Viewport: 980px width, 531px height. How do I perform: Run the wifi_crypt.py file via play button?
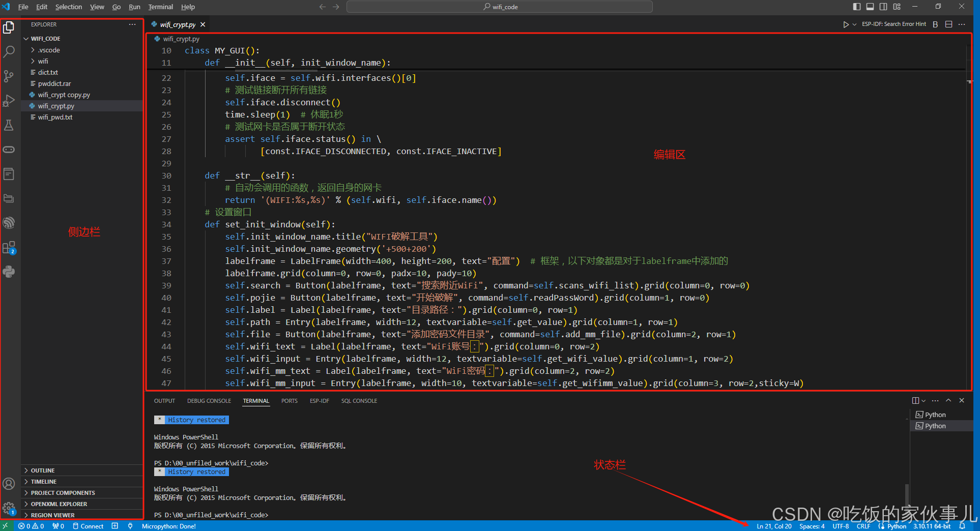tap(846, 24)
